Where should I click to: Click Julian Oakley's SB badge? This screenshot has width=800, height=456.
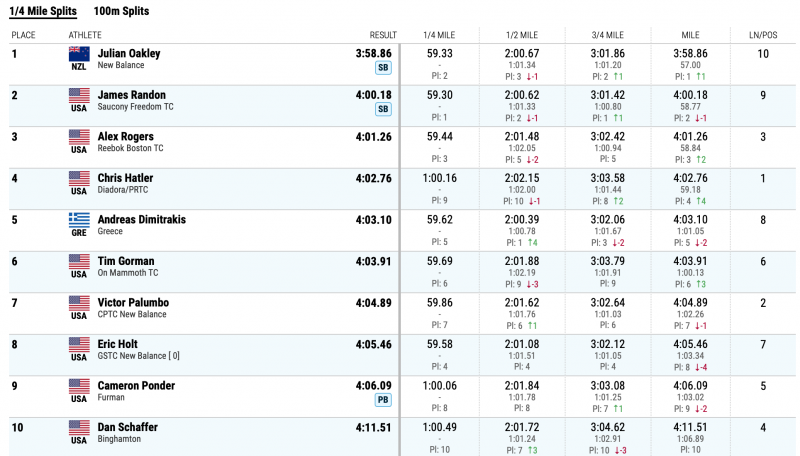tap(383, 68)
